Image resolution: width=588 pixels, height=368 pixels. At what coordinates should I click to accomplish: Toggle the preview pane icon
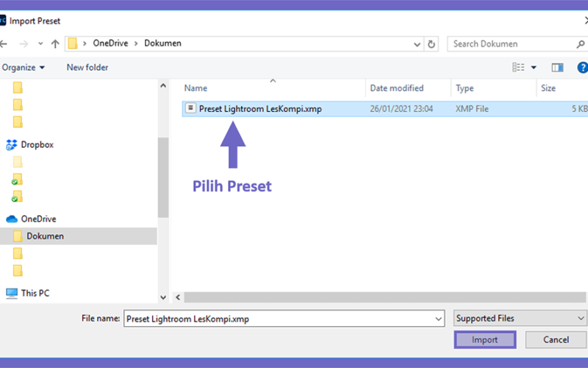click(x=557, y=67)
